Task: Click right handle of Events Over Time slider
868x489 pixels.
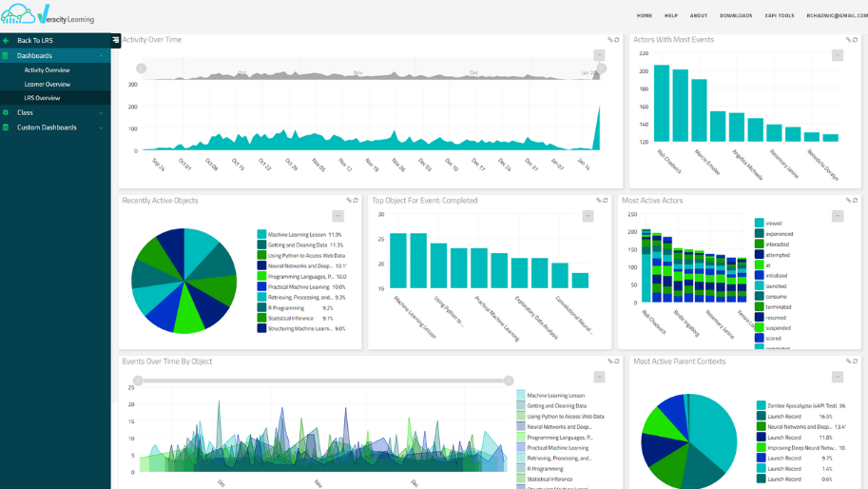Action: pos(509,381)
